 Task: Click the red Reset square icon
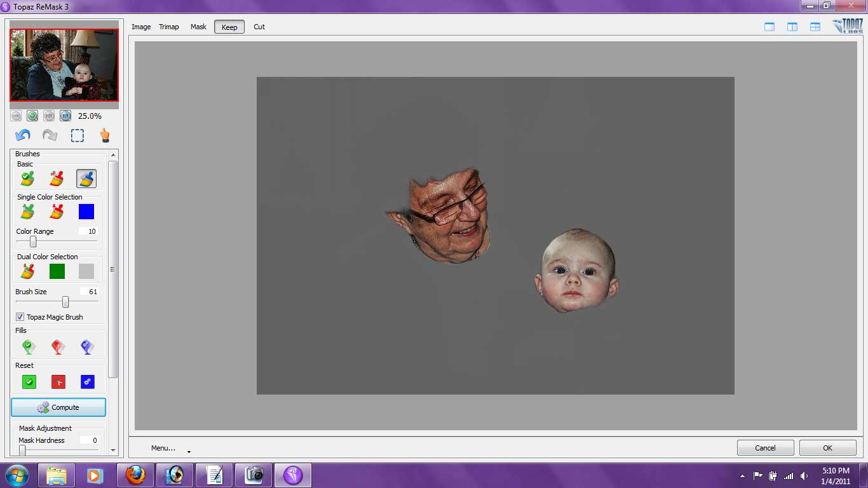click(58, 382)
